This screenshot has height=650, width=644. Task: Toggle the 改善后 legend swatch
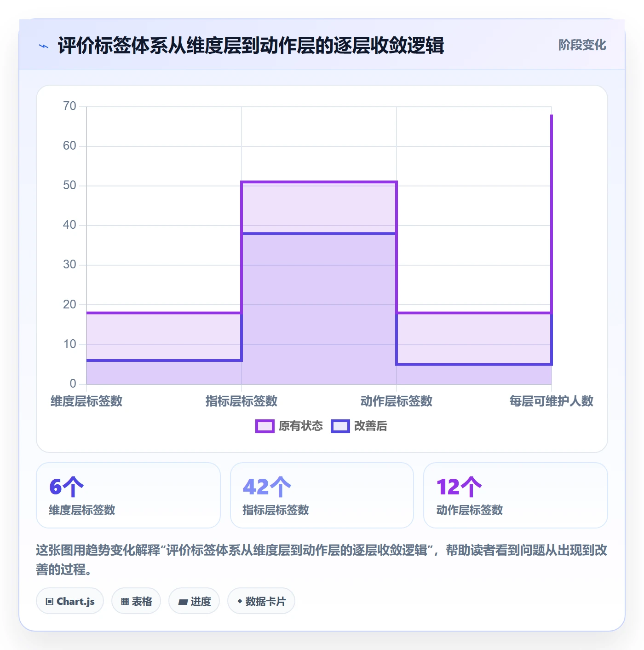point(340,426)
